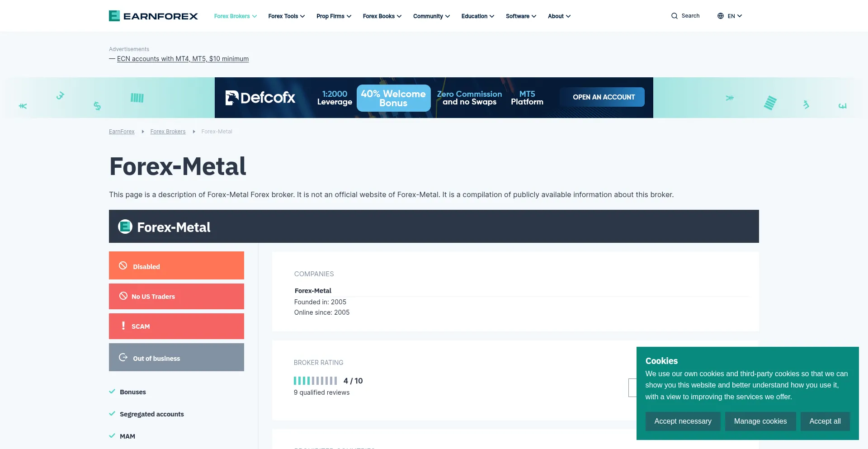This screenshot has height=449, width=868.
Task: Click the Segregated accounts label
Action: coord(152,414)
